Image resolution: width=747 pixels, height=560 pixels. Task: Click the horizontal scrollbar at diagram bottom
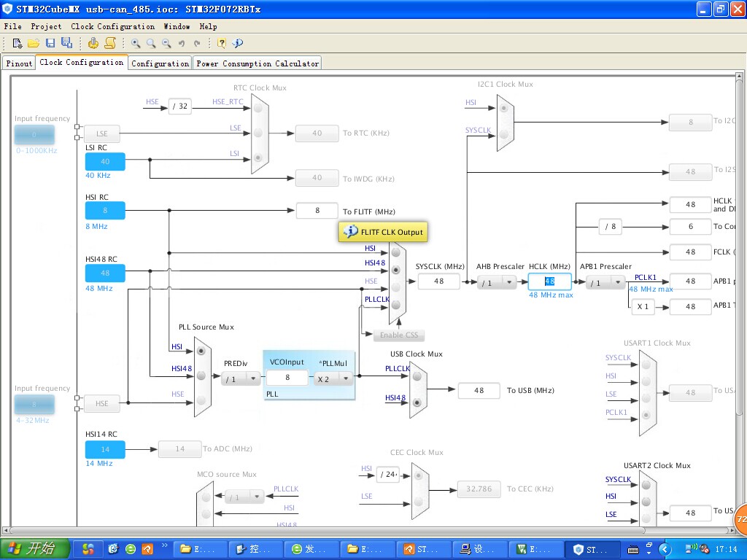(x=327, y=531)
